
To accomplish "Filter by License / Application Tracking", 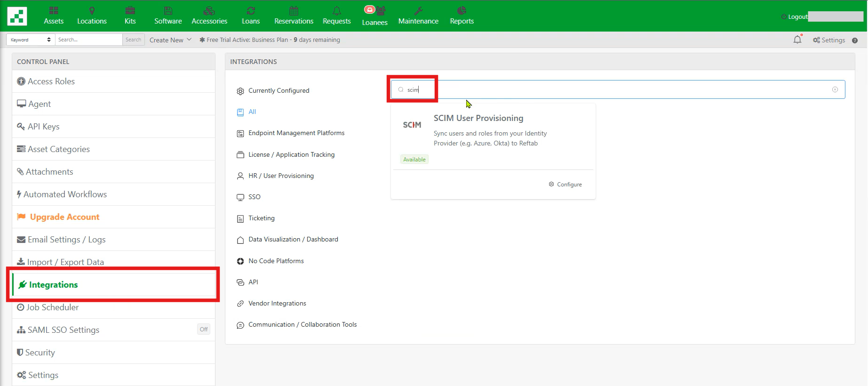I will click(286, 155).
